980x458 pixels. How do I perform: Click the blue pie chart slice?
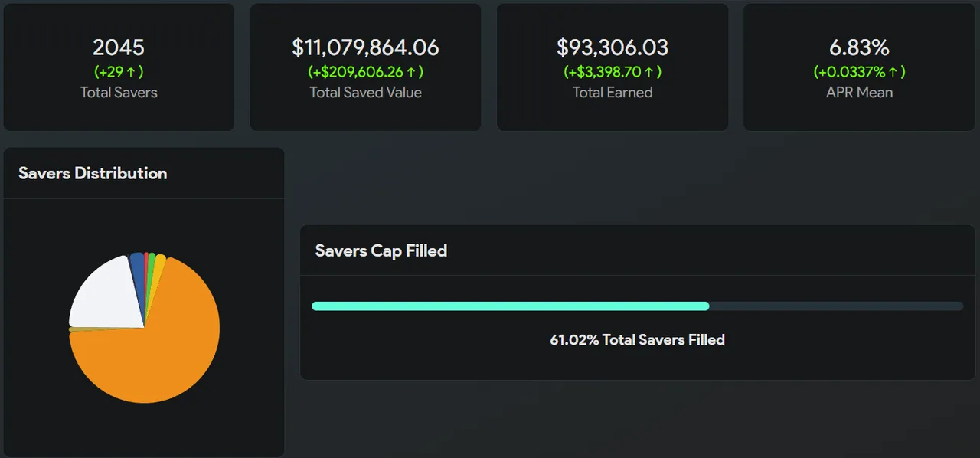137,262
